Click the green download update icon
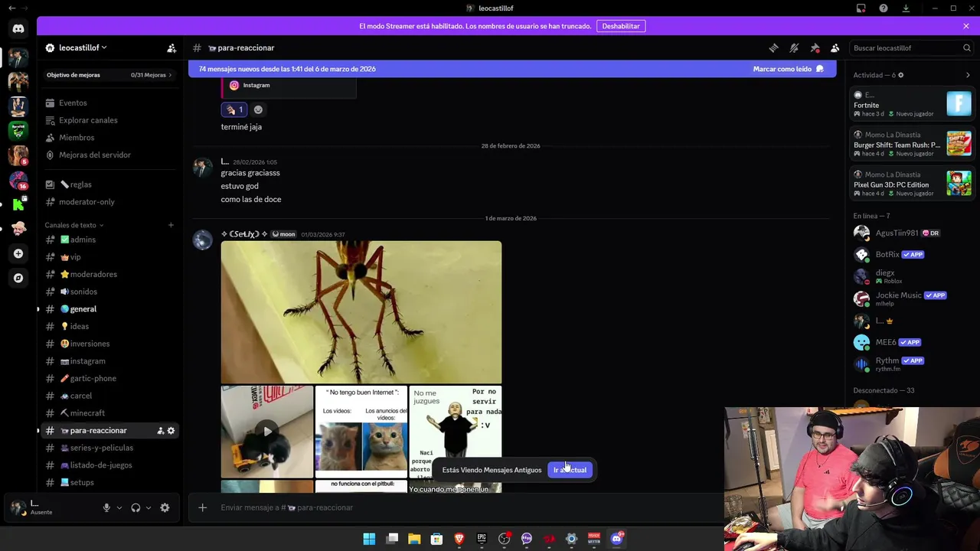980x551 pixels. click(906, 8)
